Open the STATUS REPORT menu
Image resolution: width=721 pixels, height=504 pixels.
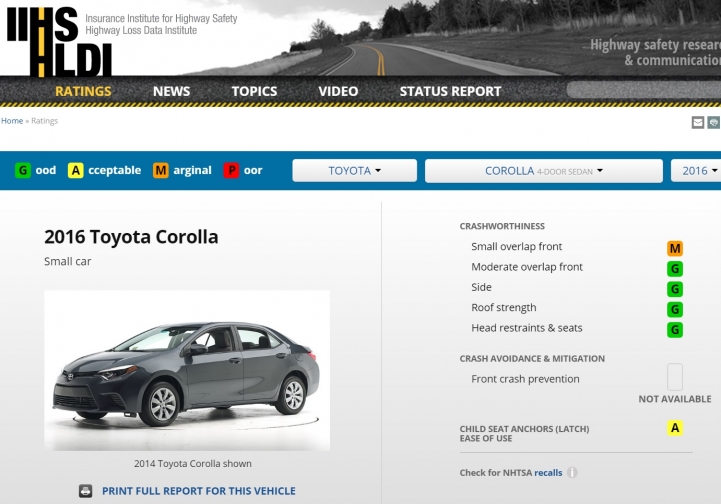(x=451, y=91)
